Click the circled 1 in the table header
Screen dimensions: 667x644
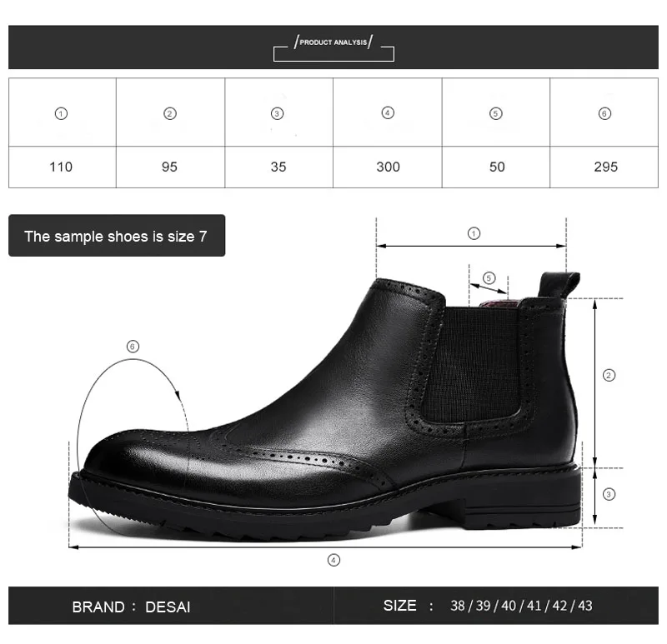(x=61, y=114)
